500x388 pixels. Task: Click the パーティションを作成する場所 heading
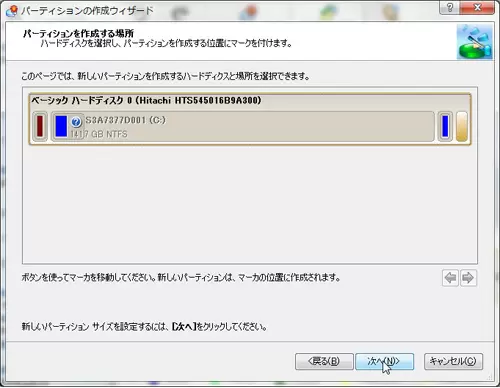coord(78,33)
